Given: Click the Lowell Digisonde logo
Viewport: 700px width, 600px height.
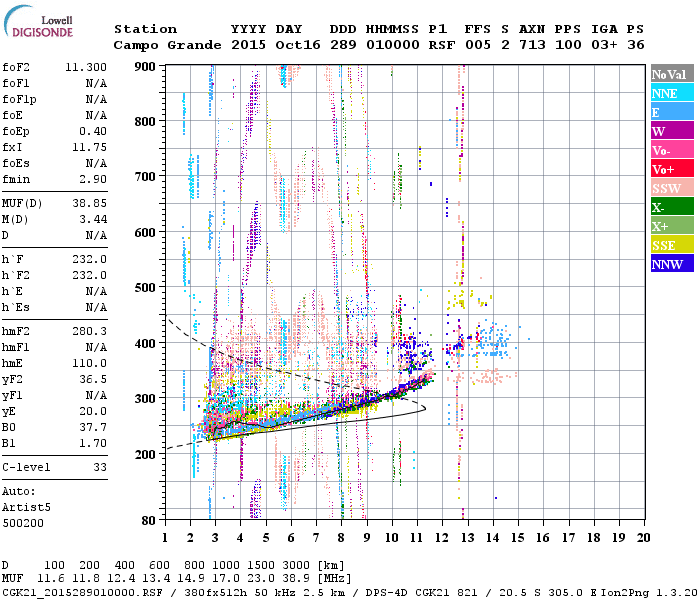Looking at the screenshot, I should point(39,22).
